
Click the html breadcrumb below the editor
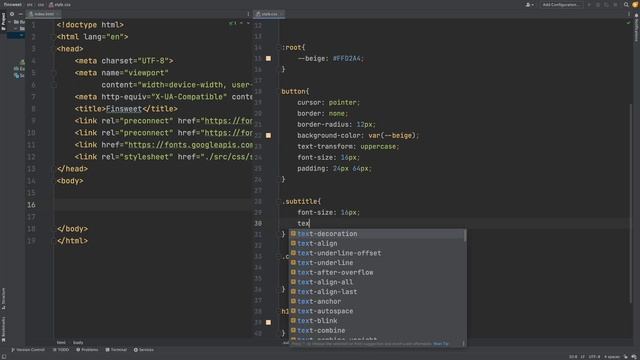pos(61,342)
